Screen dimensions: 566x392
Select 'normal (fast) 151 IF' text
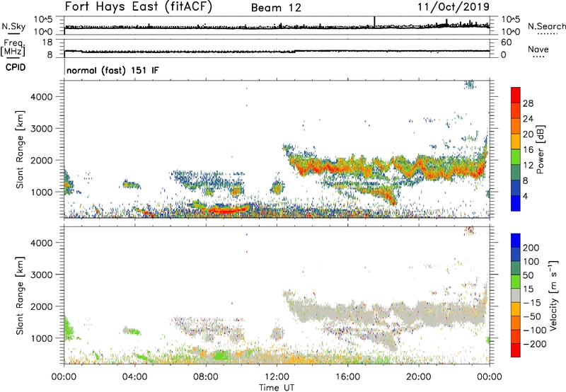(x=112, y=70)
